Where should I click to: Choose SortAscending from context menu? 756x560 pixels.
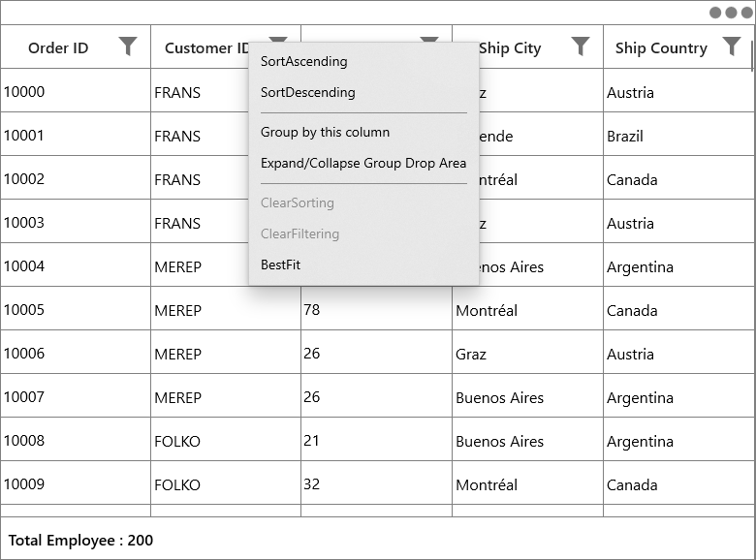click(x=363, y=61)
